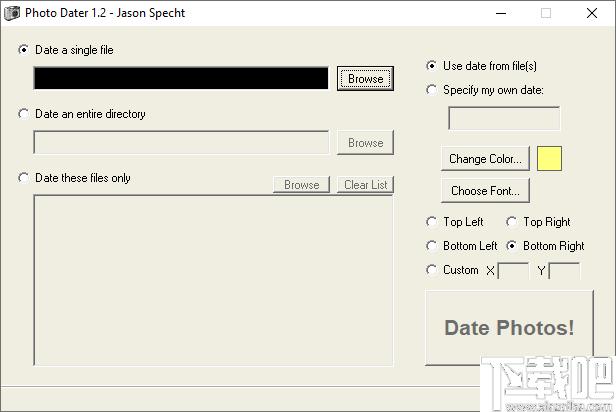Viewport: 616px width, 412px height.
Task: Minimize the Photo Dater window
Action: (x=501, y=13)
